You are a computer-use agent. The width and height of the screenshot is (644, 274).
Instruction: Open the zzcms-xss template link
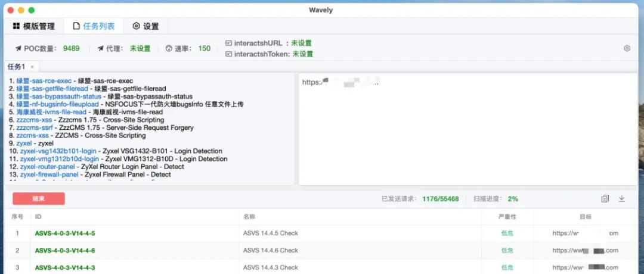pos(32,135)
